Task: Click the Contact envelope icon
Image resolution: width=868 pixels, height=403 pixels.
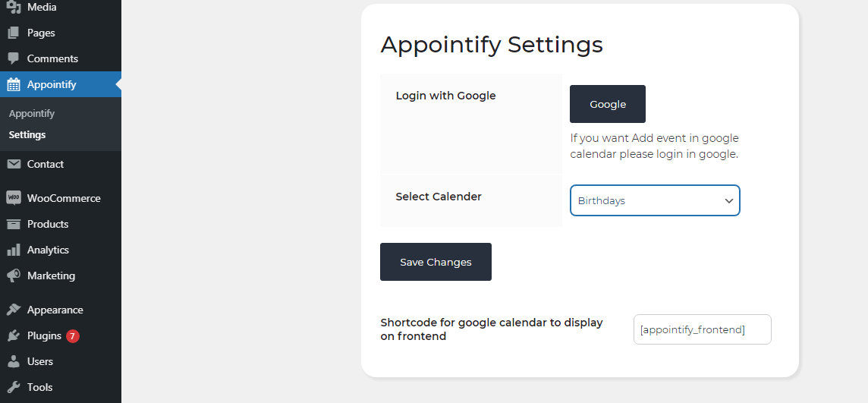Action: [14, 165]
